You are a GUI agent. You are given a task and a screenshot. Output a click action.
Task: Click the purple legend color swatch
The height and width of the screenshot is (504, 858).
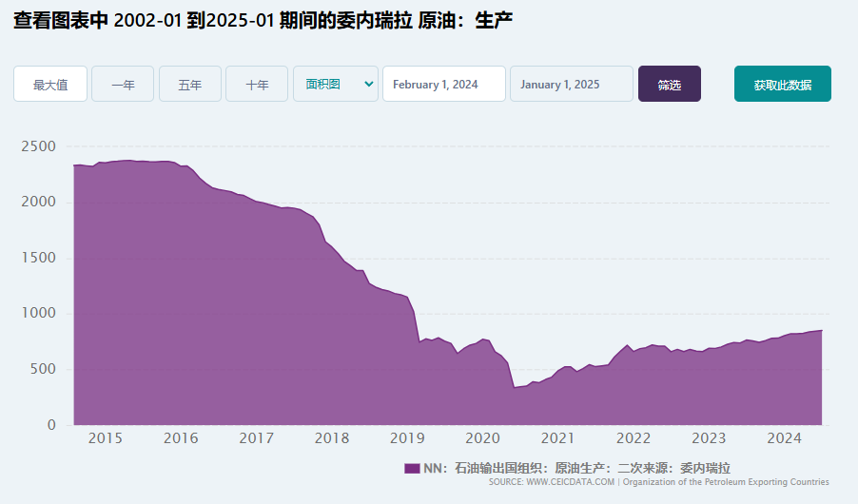[x=412, y=468]
